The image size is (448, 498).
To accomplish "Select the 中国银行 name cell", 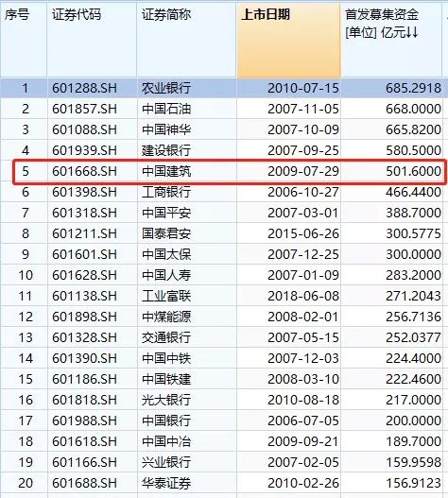I will coord(166,421).
